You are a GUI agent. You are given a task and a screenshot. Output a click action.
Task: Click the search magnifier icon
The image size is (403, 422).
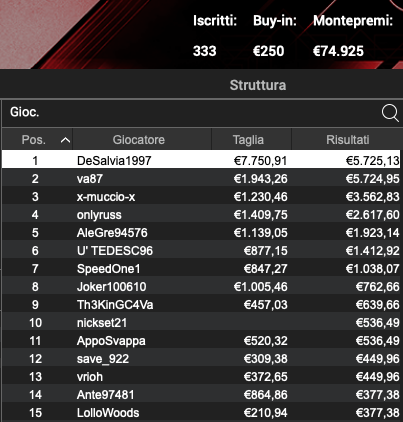[x=390, y=113]
